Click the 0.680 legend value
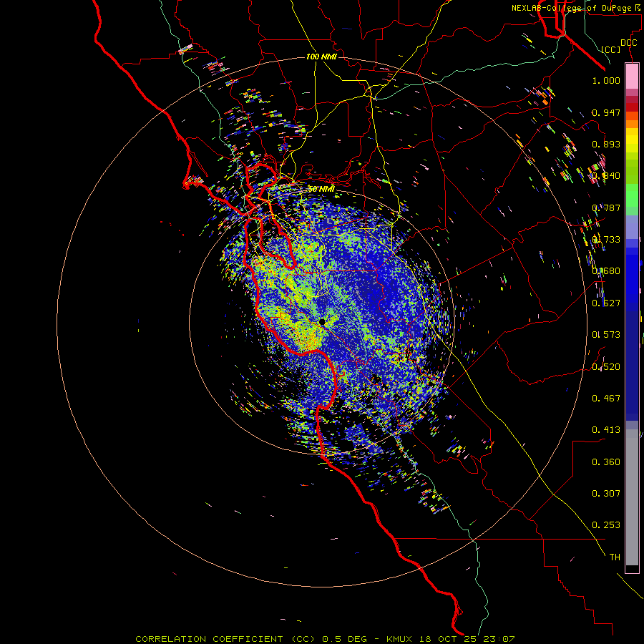Image resolution: width=644 pixels, height=644 pixels. (x=606, y=271)
